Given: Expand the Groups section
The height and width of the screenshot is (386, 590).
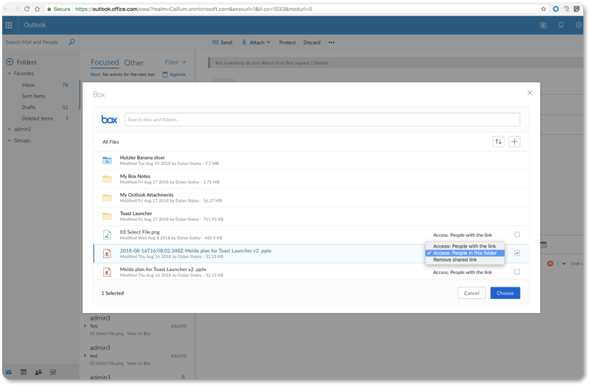Looking at the screenshot, I should (x=9, y=140).
